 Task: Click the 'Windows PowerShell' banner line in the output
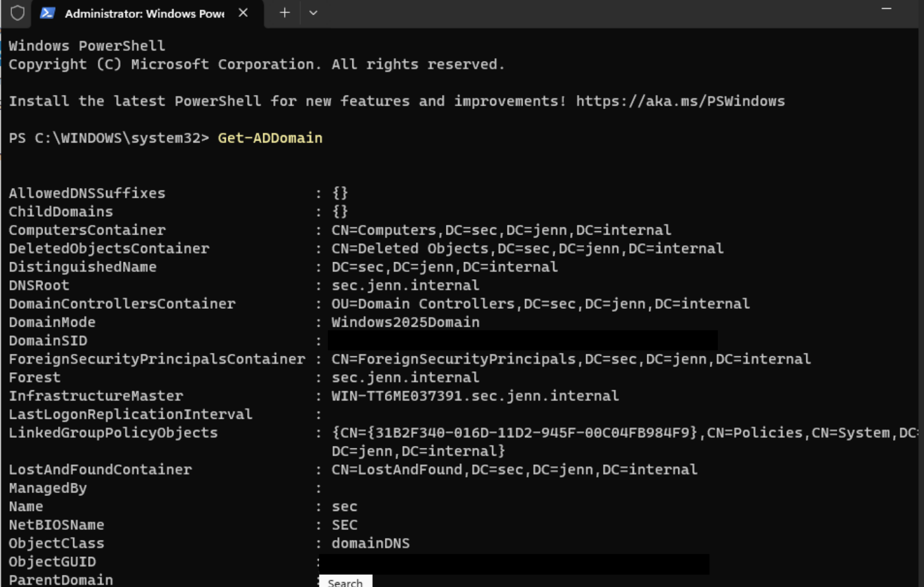pyautogui.click(x=87, y=46)
